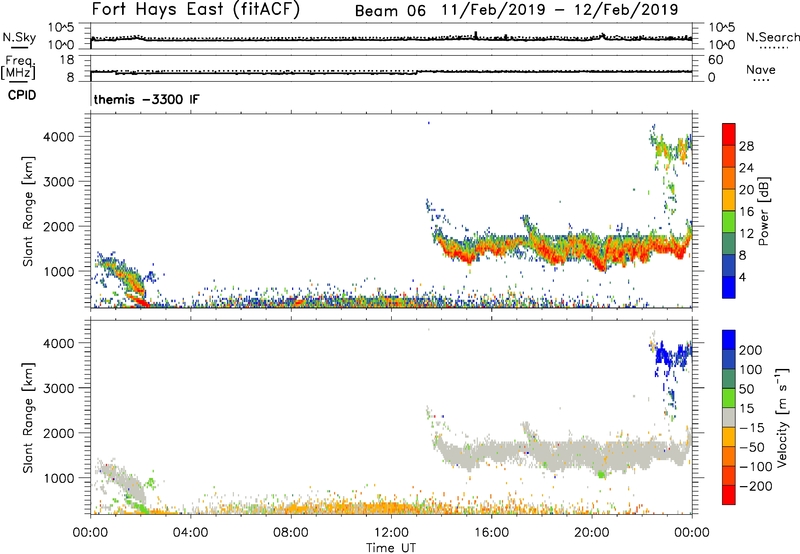Click the 'Slant Range [km]' label of the velocity panel
The width and height of the screenshot is (800, 554).
(28, 417)
